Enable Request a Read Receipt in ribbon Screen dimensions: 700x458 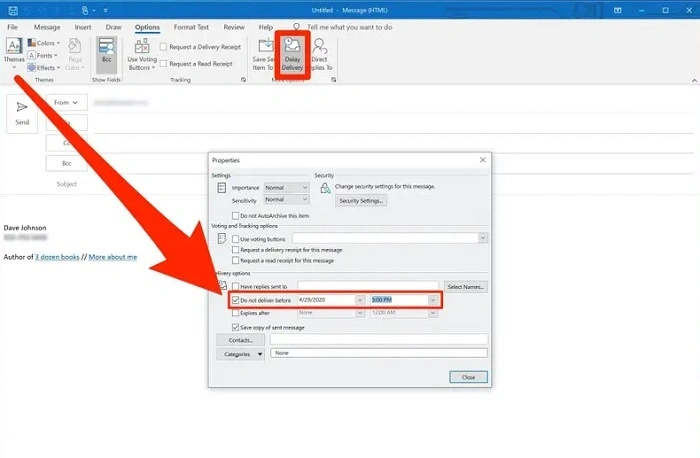tap(196, 64)
